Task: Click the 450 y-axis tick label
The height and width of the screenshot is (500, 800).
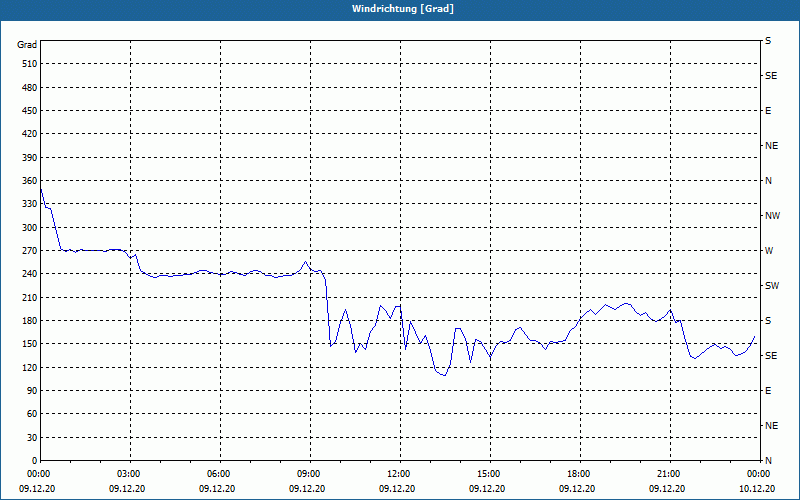Action: point(30,111)
